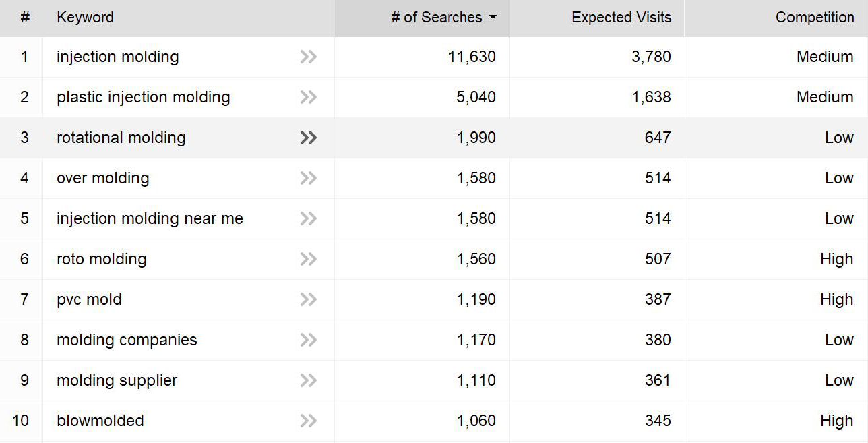The image size is (868, 443).
Task: Click double-arrow icon beside "molding supplier"
Action: click(x=309, y=381)
